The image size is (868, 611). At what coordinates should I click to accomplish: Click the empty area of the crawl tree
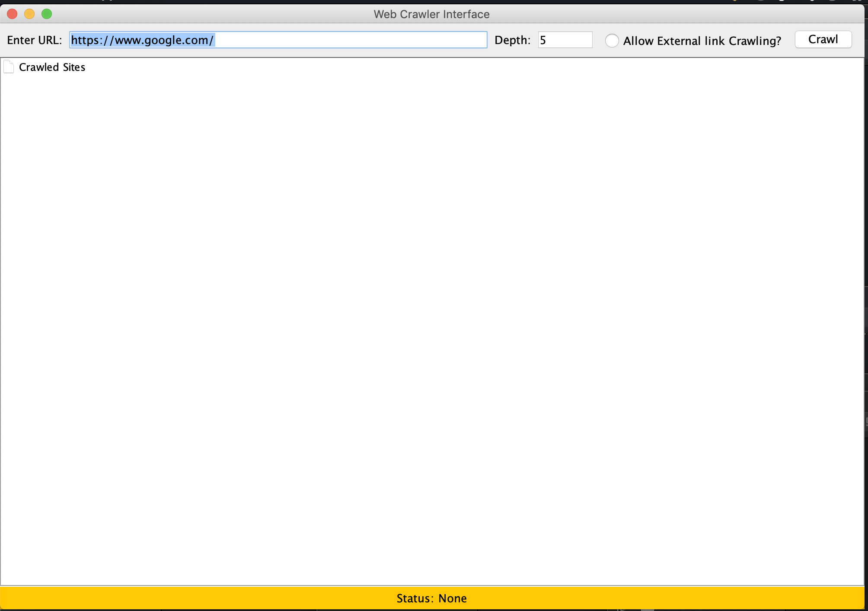point(432,302)
